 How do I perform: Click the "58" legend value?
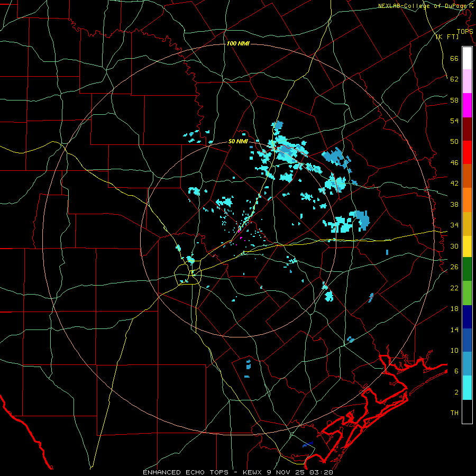[454, 100]
